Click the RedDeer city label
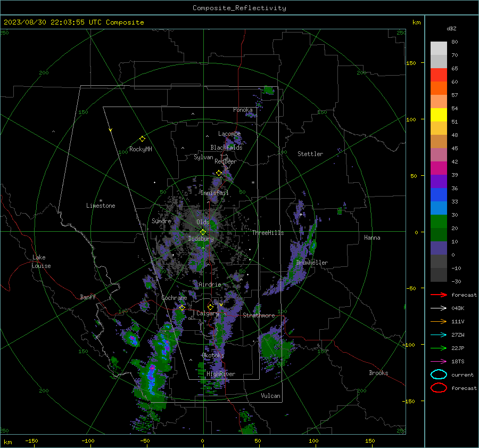 226,161
